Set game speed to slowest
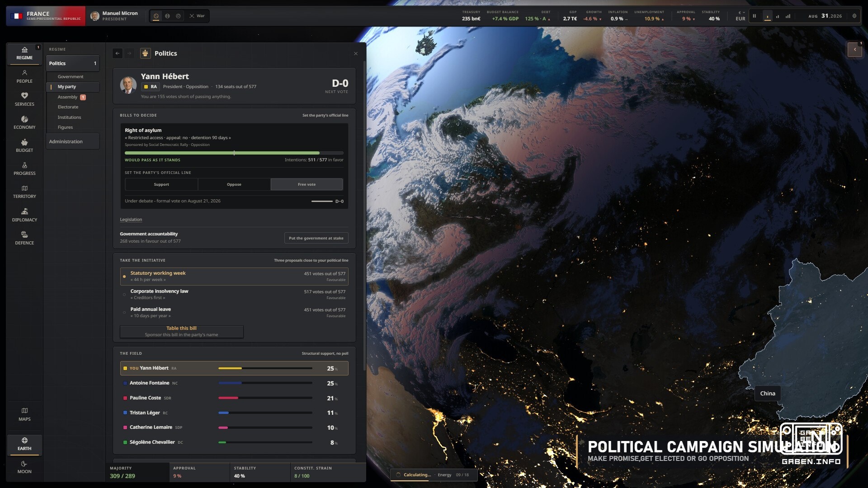This screenshot has height=488, width=868. [x=767, y=16]
